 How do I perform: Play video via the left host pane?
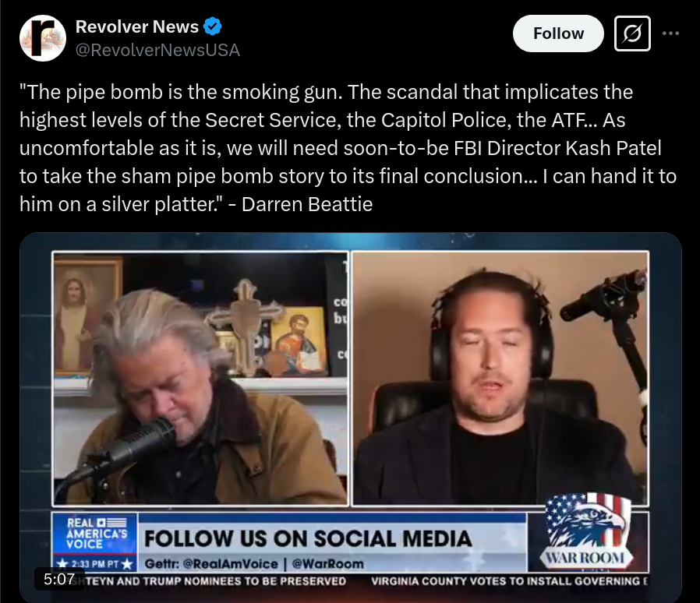[200, 379]
